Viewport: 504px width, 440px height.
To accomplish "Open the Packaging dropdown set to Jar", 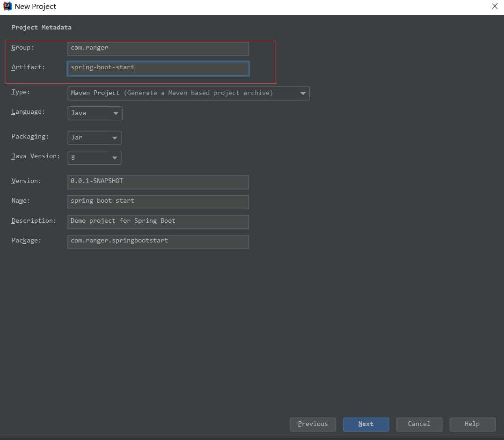I will click(95, 138).
